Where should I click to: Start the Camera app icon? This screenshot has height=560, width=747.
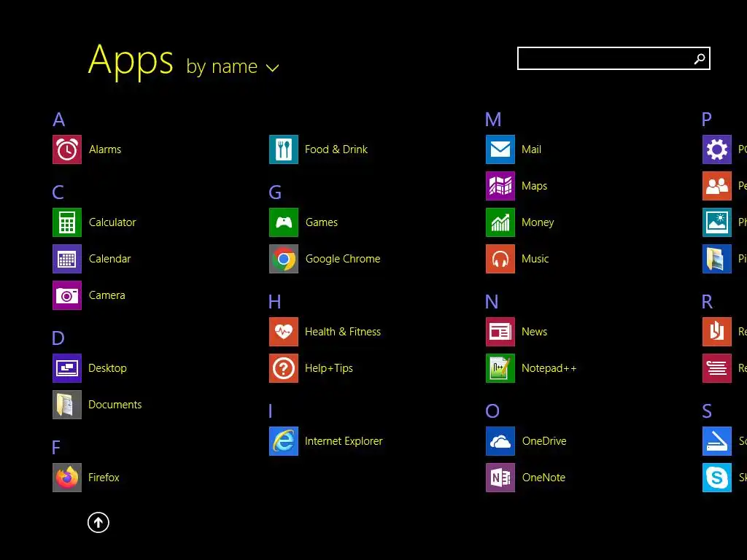[x=66, y=295]
